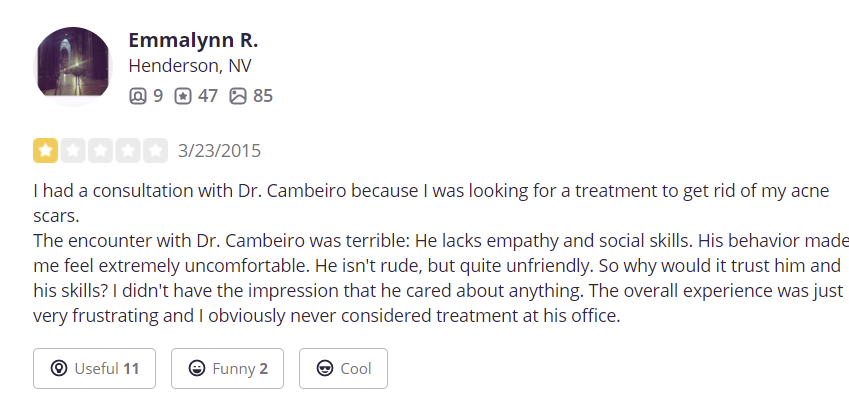The width and height of the screenshot is (849, 415).
Task: Click the second gray rating star
Action: pos(73,151)
